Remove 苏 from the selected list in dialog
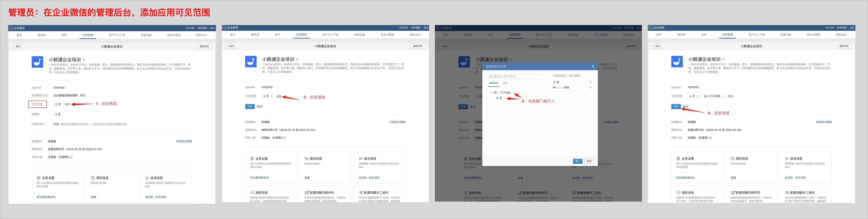 pos(590,82)
